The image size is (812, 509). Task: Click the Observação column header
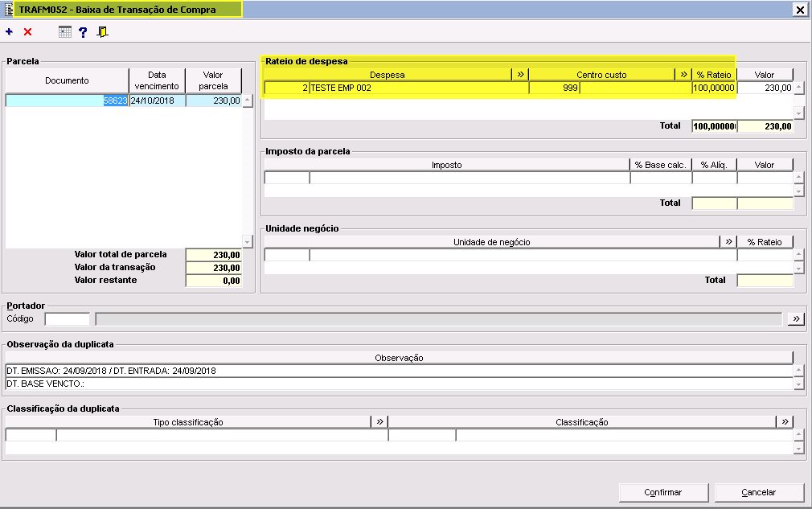[x=399, y=358]
